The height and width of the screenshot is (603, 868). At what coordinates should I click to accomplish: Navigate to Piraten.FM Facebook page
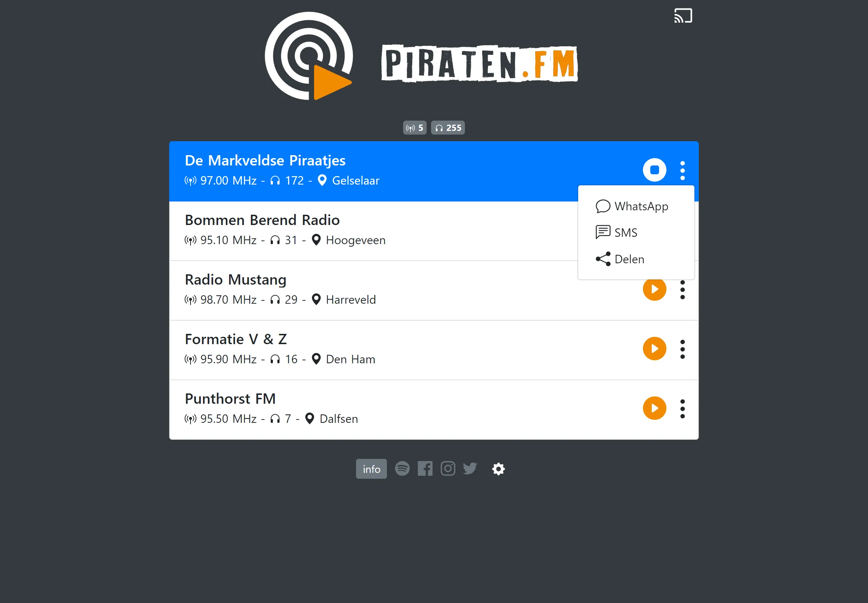[x=426, y=468]
